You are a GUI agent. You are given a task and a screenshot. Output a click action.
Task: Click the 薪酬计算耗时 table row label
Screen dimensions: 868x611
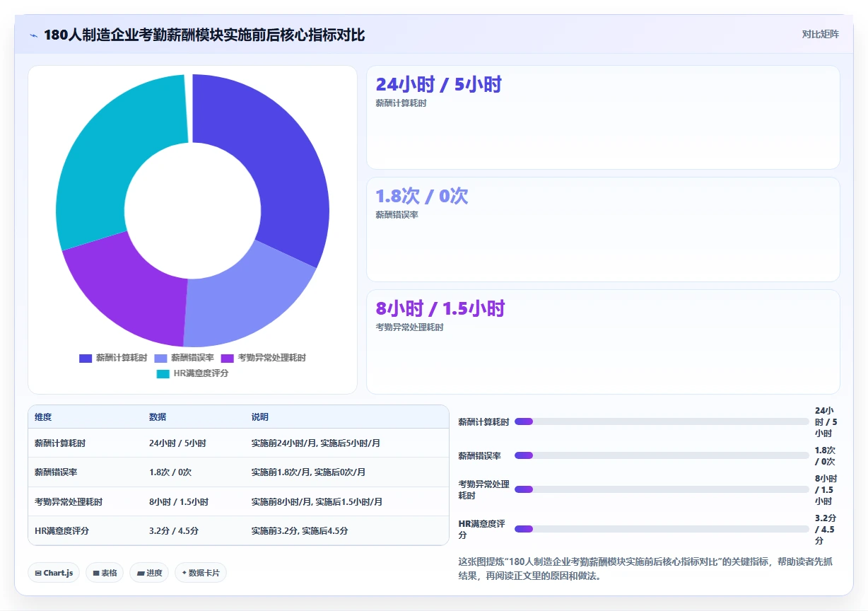pyautogui.click(x=60, y=443)
